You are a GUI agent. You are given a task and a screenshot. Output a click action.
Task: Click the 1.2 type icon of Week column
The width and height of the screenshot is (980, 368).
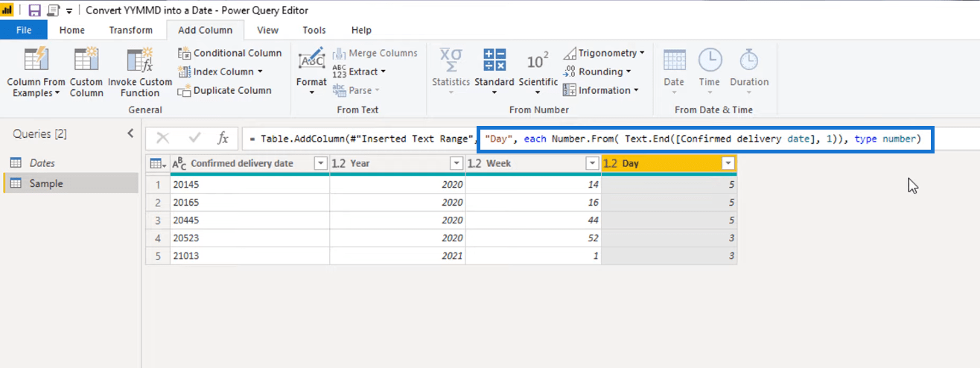tap(474, 163)
